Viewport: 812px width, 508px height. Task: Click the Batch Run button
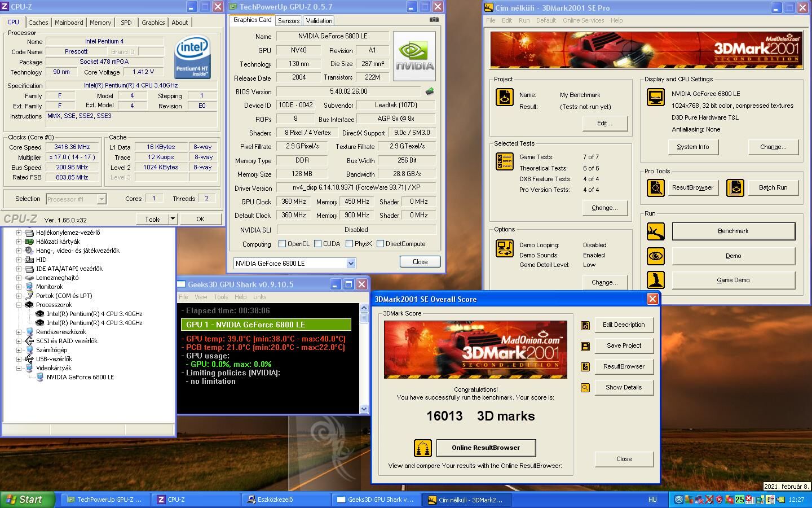773,187
